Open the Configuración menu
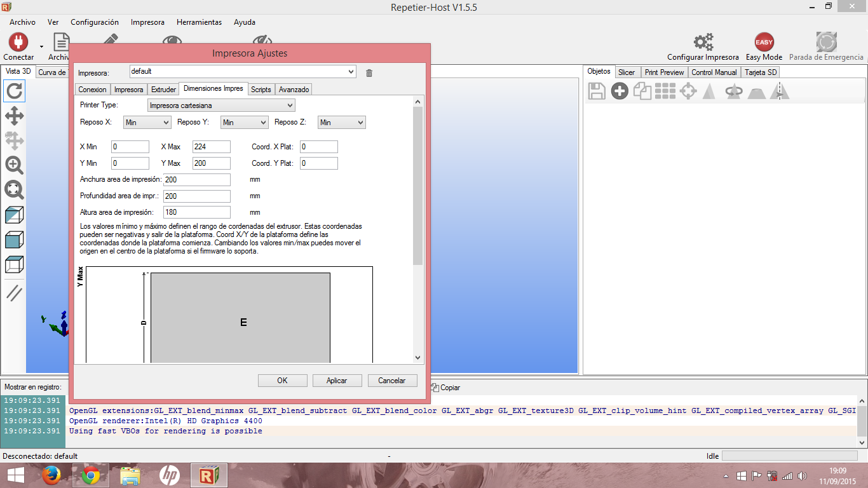The height and width of the screenshot is (488, 868). (x=95, y=22)
